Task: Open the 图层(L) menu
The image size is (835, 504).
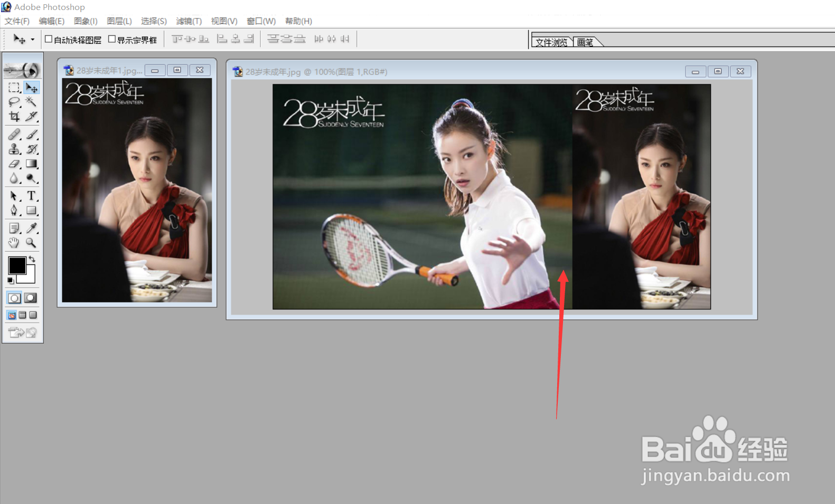Action: [x=119, y=21]
